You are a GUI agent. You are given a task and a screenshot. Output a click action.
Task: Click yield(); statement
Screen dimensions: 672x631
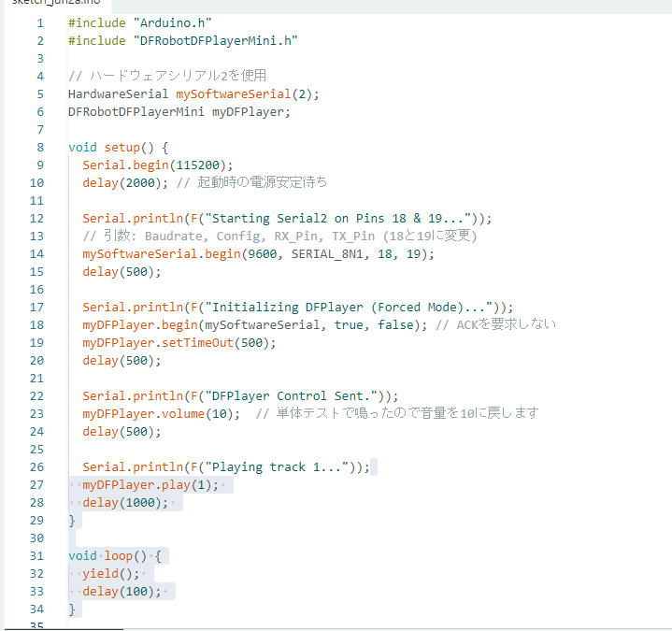pos(111,574)
